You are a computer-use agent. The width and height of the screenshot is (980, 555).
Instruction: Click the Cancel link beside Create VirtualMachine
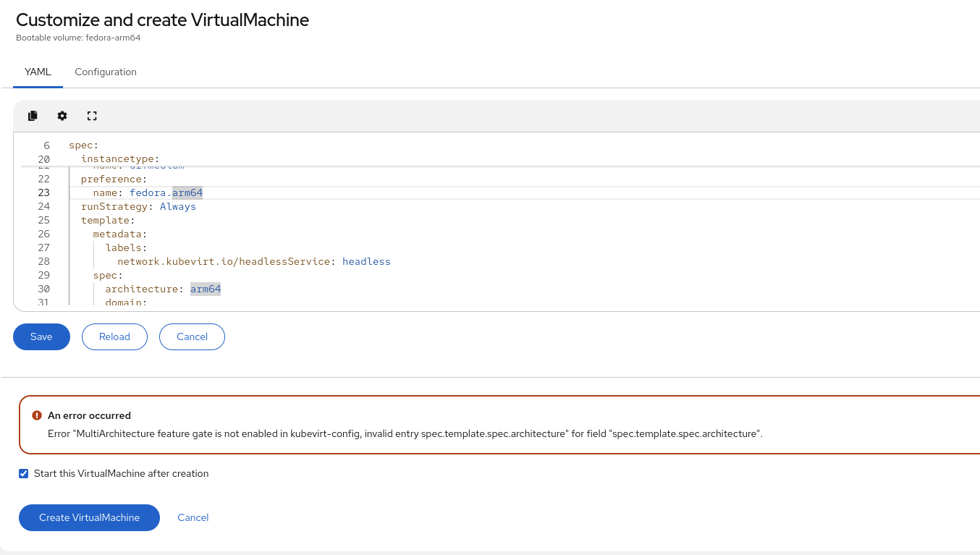tap(193, 517)
